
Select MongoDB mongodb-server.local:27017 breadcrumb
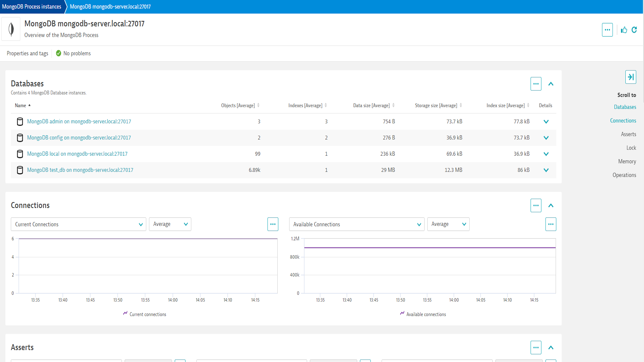[x=110, y=6]
